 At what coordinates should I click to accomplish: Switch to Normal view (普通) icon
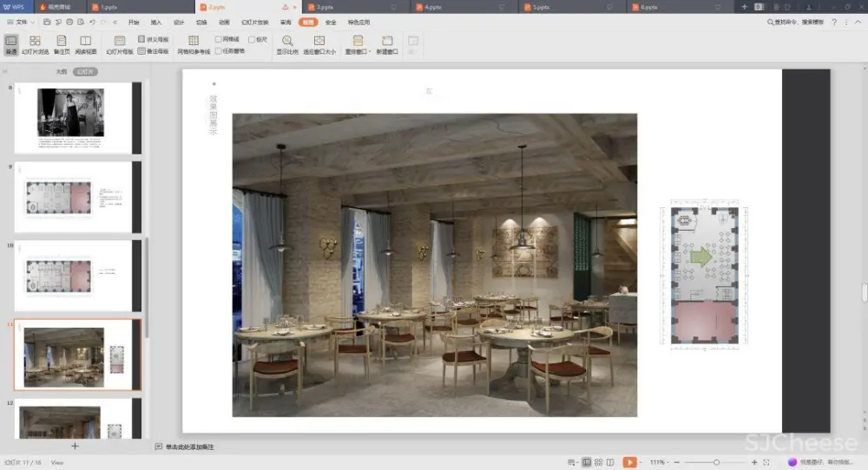pyautogui.click(x=11, y=44)
